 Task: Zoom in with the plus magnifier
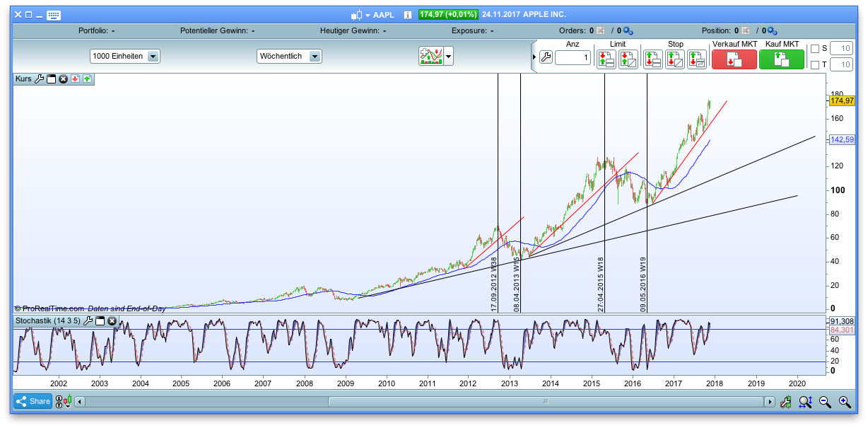[x=845, y=402]
